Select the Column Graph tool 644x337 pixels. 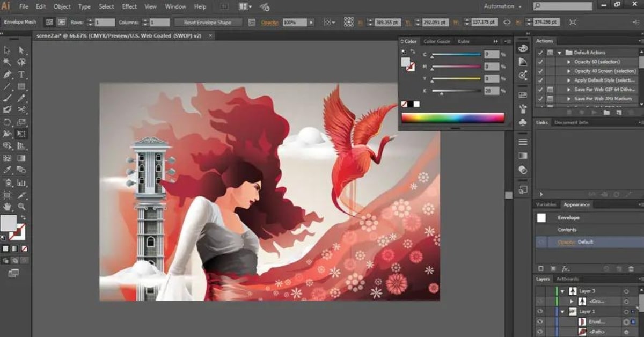click(x=21, y=182)
